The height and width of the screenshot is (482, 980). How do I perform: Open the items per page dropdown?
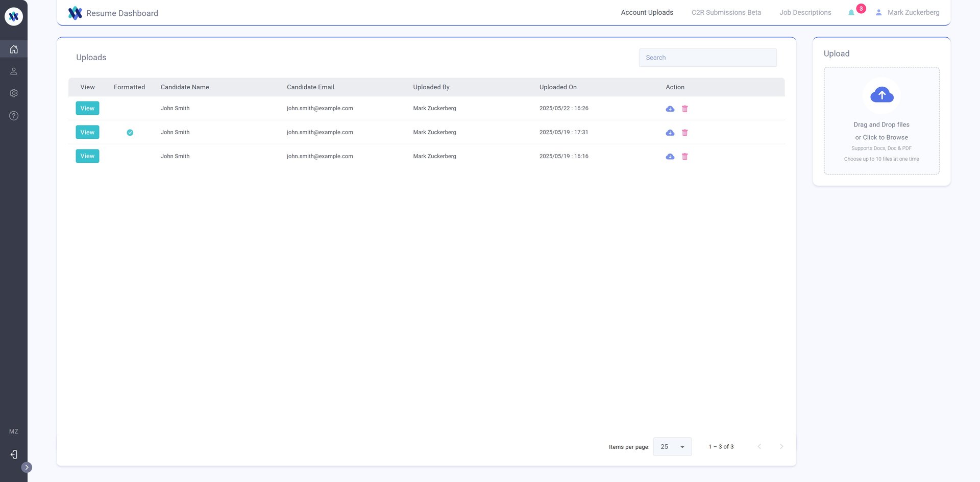pos(672,447)
